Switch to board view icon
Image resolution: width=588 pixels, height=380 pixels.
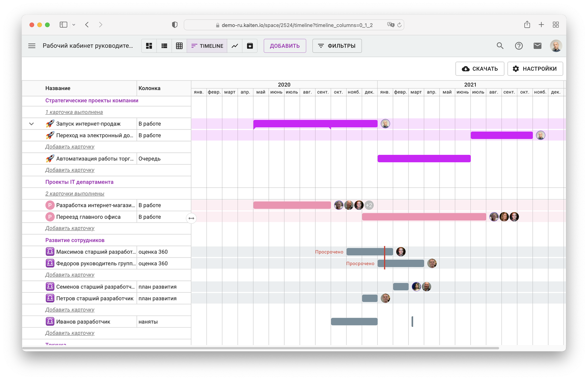(149, 46)
